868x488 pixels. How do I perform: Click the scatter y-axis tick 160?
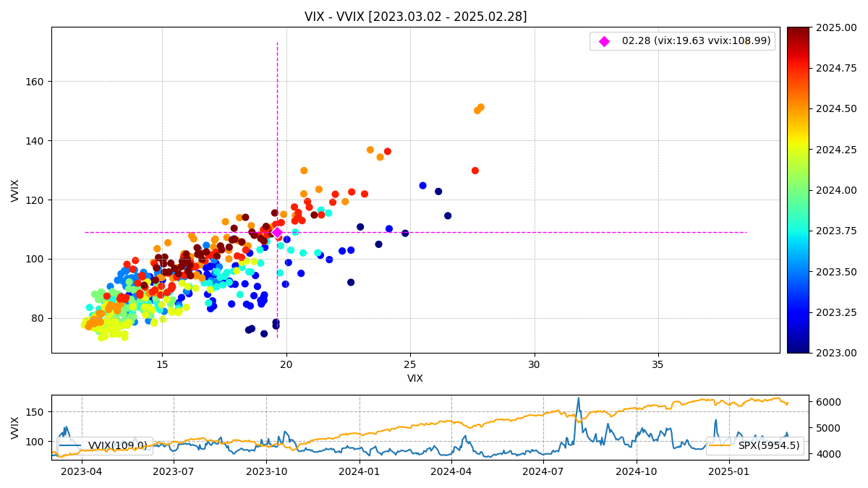tap(36, 82)
